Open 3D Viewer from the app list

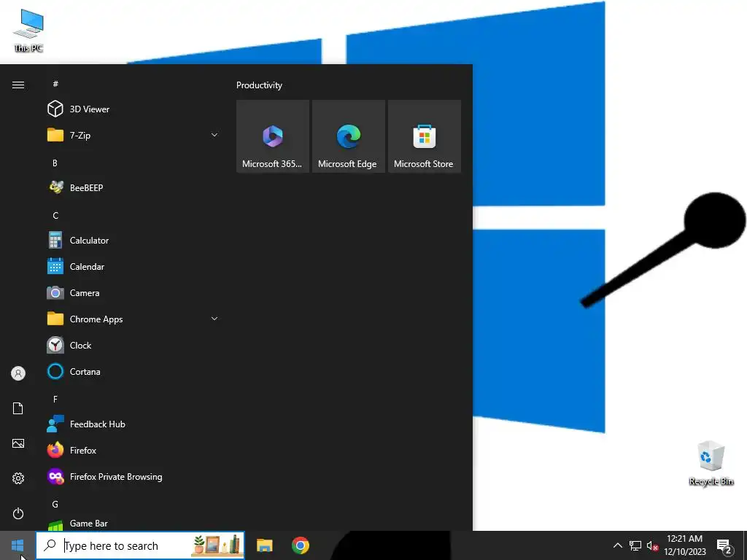[133, 109]
